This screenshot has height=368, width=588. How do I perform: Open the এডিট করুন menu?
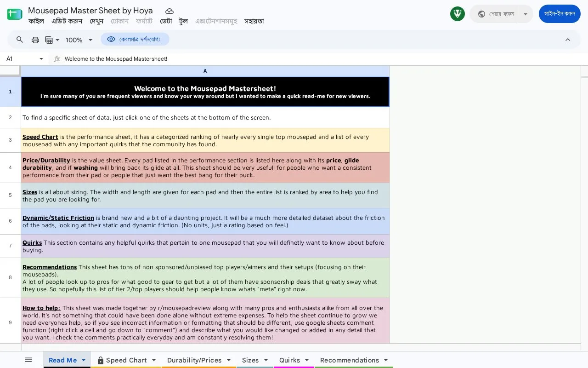pos(67,21)
